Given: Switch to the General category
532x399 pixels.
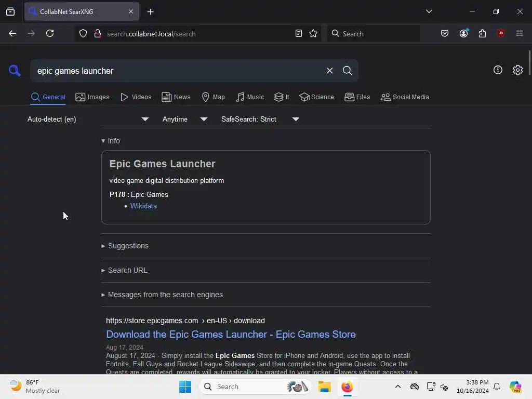Looking at the screenshot, I should [x=48, y=97].
